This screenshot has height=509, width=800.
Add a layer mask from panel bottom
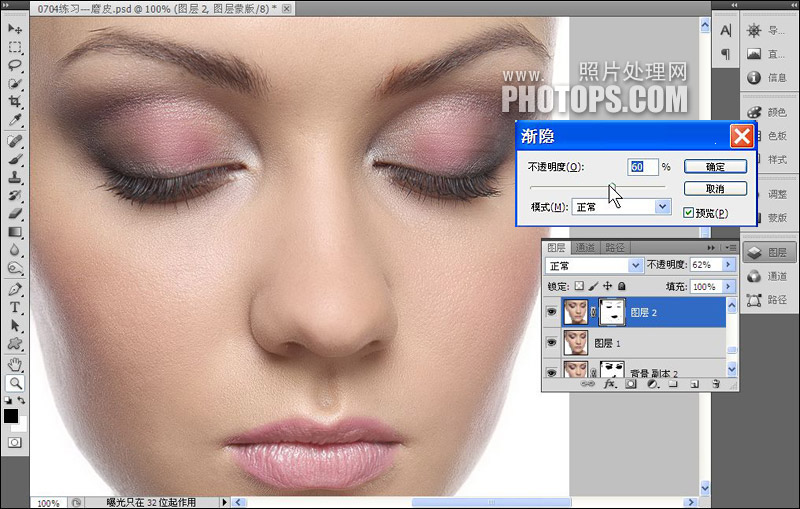(631, 384)
